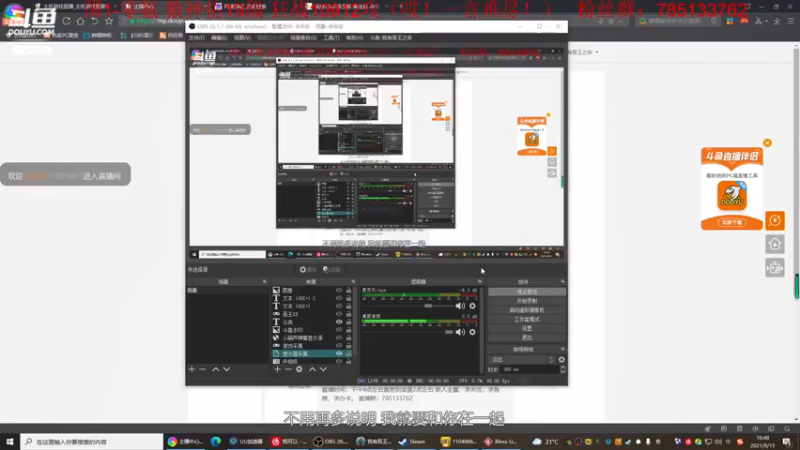The height and width of the screenshot is (450, 800).
Task: Select the 显示器采集 source row
Action: click(312, 354)
